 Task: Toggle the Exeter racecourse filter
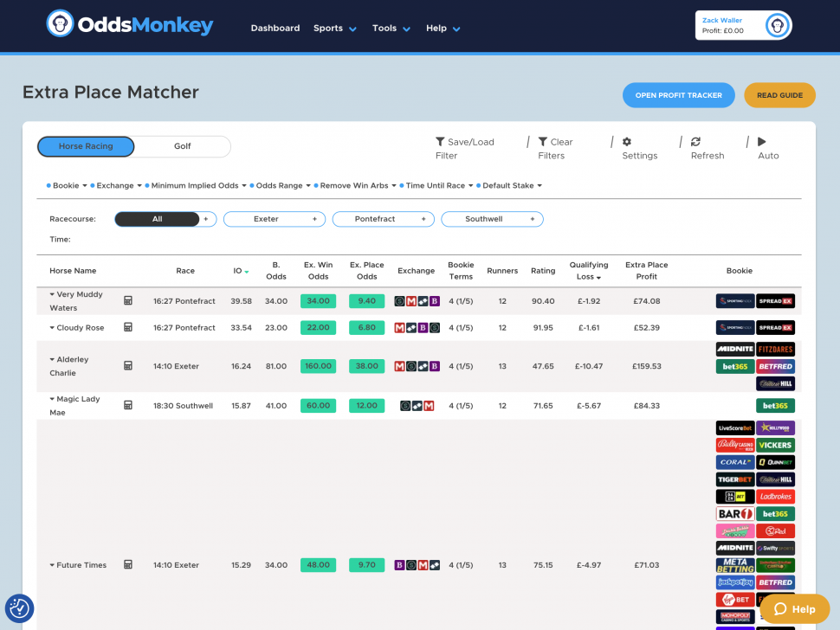click(275, 219)
